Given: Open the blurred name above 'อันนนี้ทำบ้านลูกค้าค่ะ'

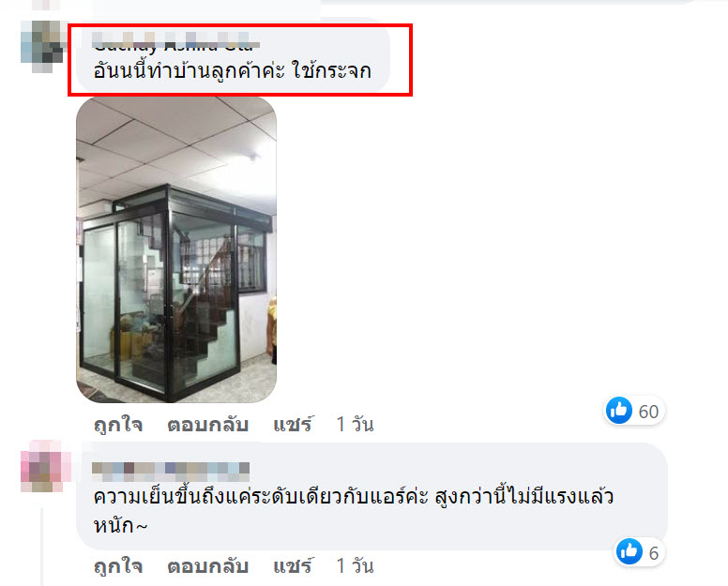Looking at the screenshot, I should (176, 41).
